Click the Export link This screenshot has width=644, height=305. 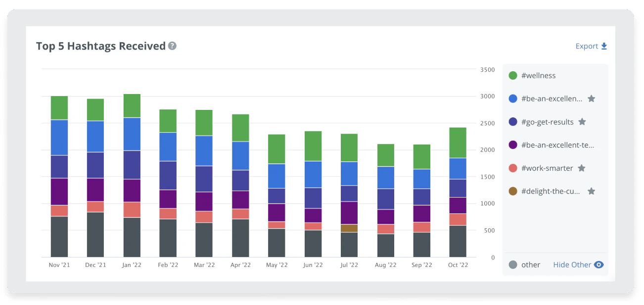coord(591,46)
